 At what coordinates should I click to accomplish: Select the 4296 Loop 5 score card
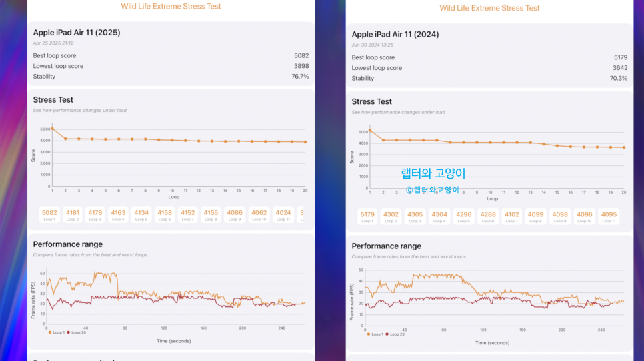464,216
